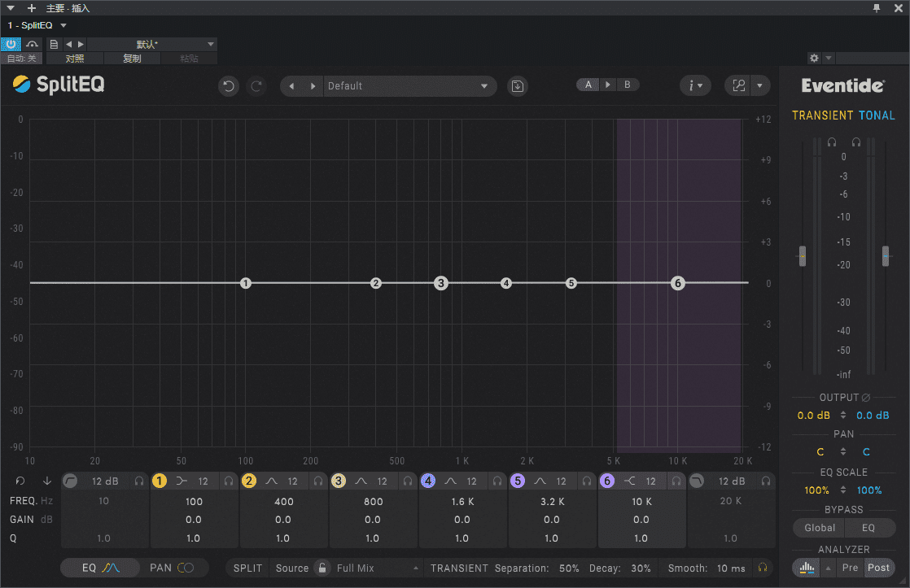This screenshot has width=910, height=588.
Task: Toggle the host plugin power button
Action: [x=11, y=44]
